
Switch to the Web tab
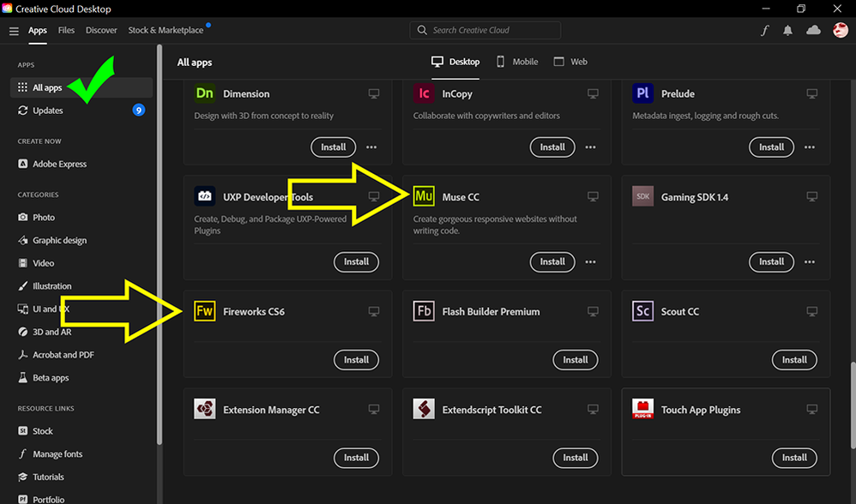tap(570, 62)
